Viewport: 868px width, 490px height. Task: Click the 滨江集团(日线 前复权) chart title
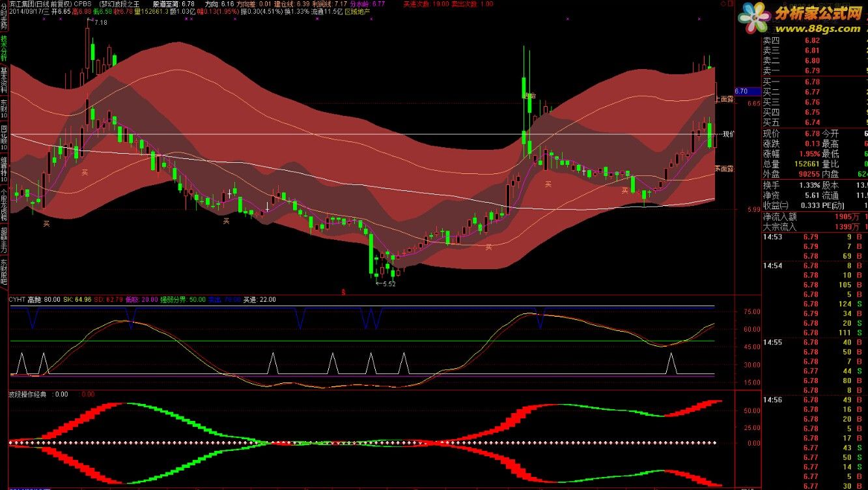pos(40,3)
